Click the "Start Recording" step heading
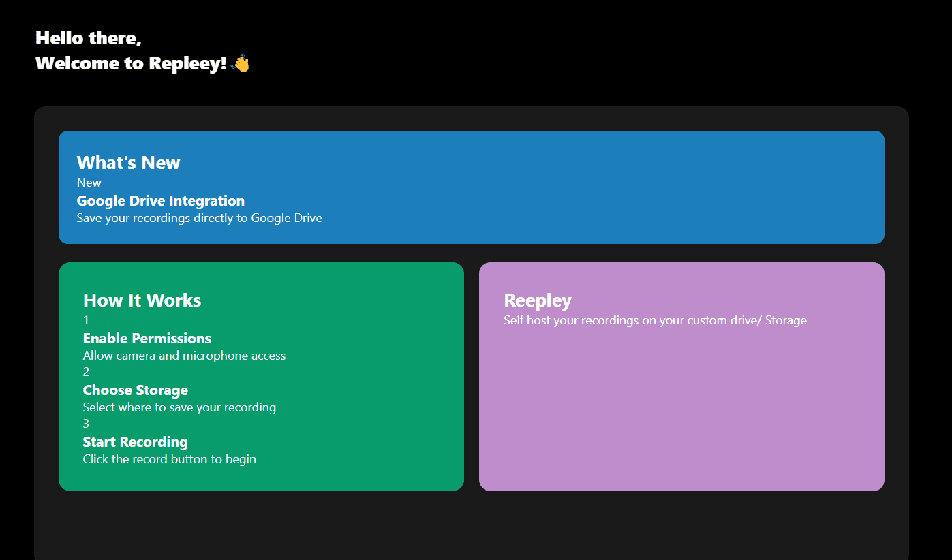This screenshot has height=560, width=952. pyautogui.click(x=135, y=442)
